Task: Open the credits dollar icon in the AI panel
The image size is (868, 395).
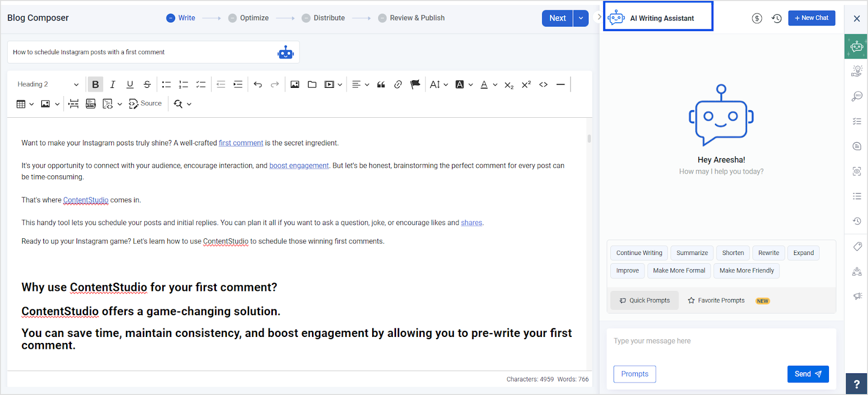Action: pyautogui.click(x=757, y=18)
